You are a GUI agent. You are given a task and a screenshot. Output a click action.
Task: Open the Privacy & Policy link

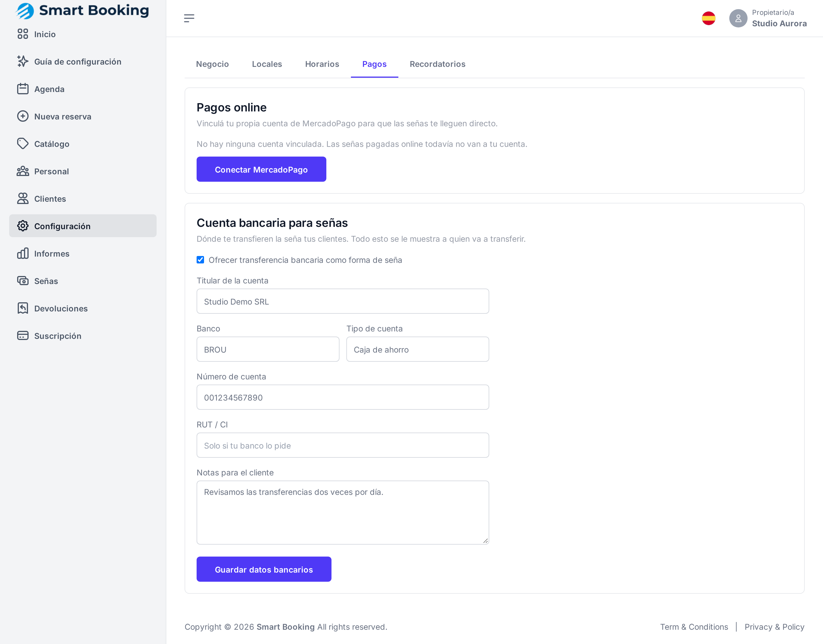[774, 627]
